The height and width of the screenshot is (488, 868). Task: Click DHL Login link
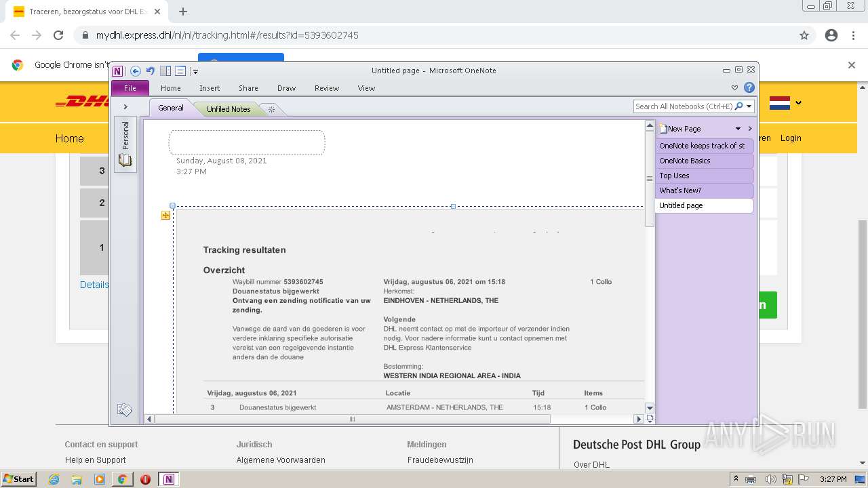tap(791, 138)
